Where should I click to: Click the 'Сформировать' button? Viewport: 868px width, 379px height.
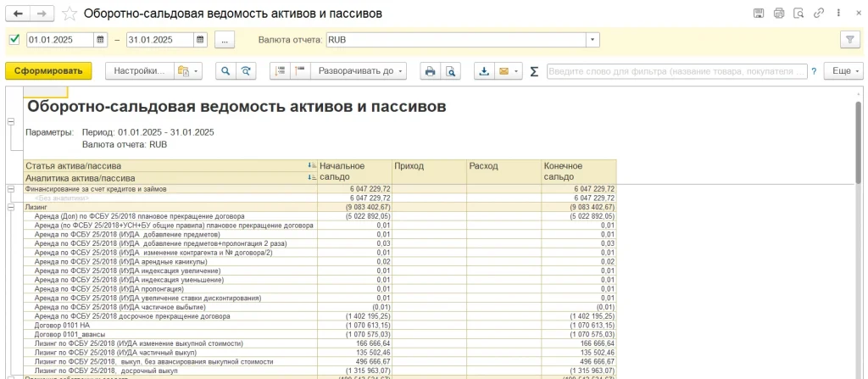point(48,71)
